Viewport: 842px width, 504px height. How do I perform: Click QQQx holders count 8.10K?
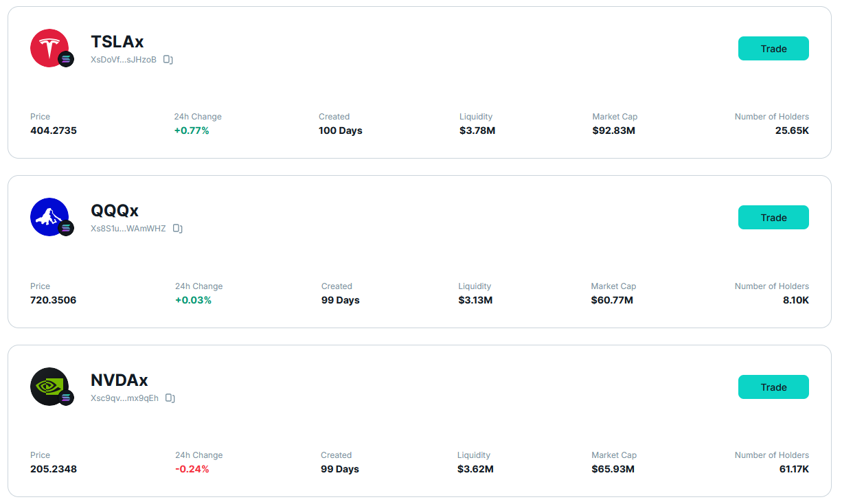tap(795, 300)
